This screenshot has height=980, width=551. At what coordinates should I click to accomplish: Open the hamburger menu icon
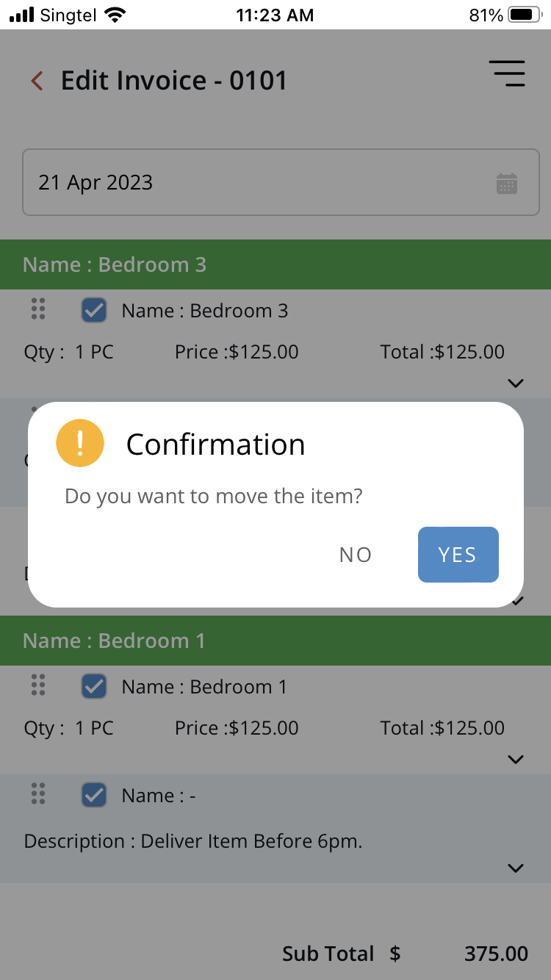pos(507,74)
